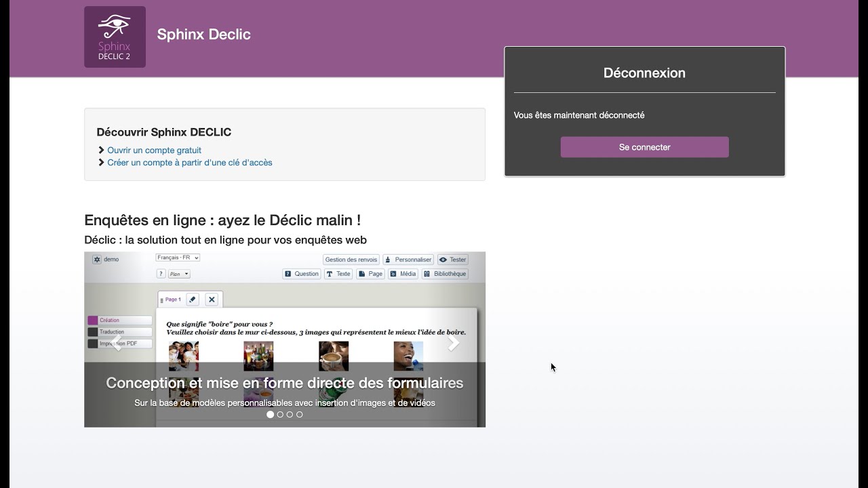Screen dimensions: 868x488
Task: Open 'Créer un compte à partir d'une clé d'accès'
Action: [x=189, y=163]
